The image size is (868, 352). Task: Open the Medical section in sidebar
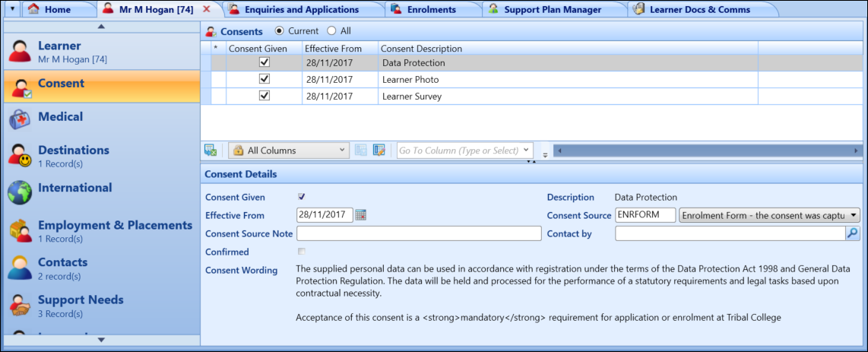point(60,117)
